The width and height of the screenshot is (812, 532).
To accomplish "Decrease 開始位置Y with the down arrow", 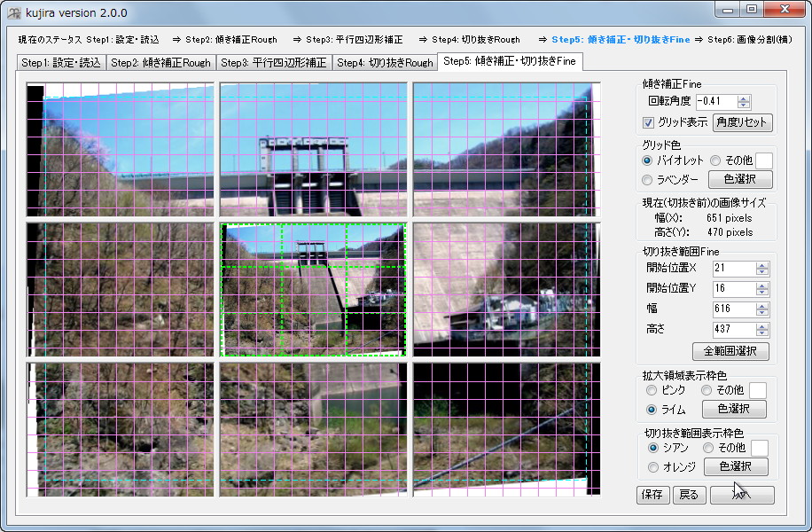I will [x=761, y=292].
